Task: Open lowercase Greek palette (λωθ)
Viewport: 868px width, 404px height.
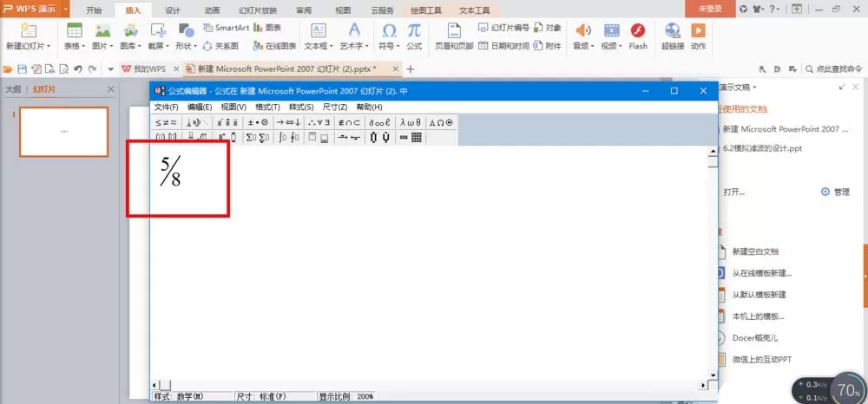Action: point(411,122)
